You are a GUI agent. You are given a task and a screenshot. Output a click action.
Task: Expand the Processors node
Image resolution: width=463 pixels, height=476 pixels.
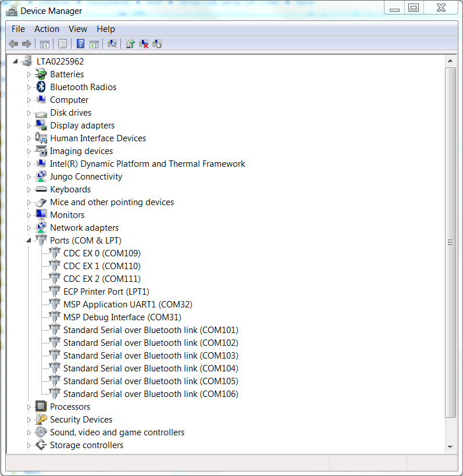[29, 407]
